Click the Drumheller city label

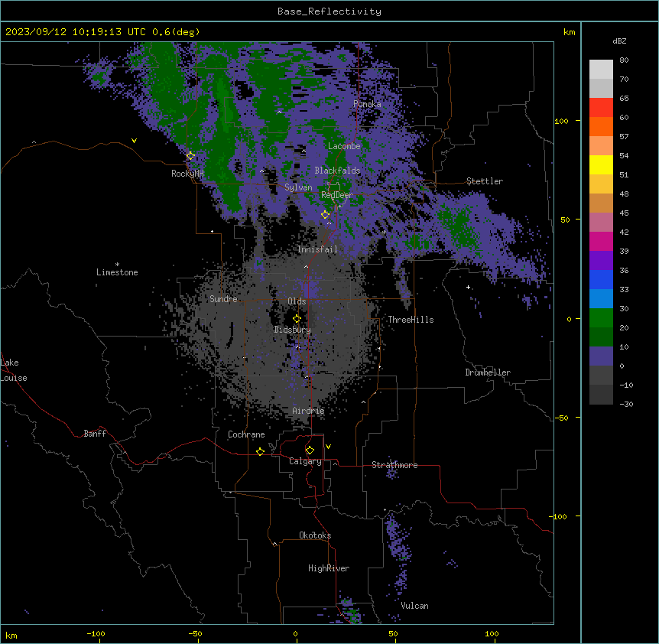tap(488, 372)
